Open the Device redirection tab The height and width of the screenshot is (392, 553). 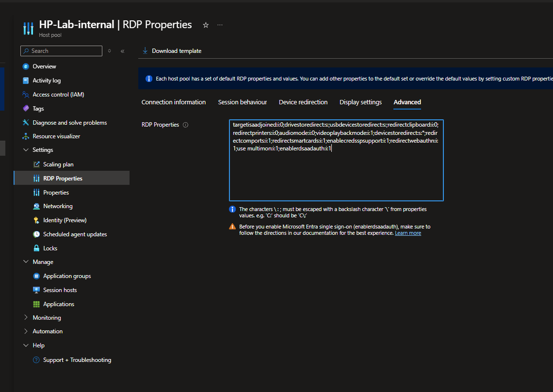pos(303,102)
